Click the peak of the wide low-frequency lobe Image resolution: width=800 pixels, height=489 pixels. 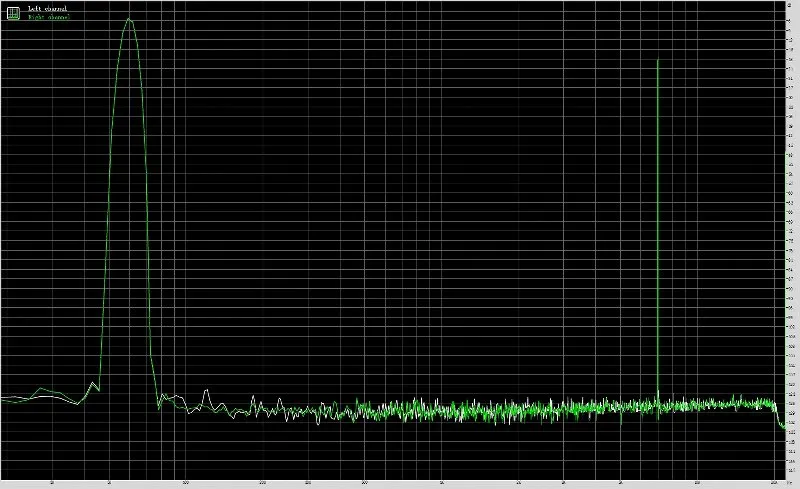(129, 19)
